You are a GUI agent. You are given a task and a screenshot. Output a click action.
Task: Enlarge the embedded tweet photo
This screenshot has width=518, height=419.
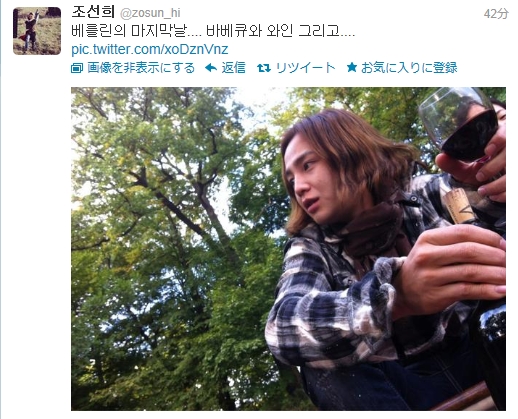click(x=288, y=249)
